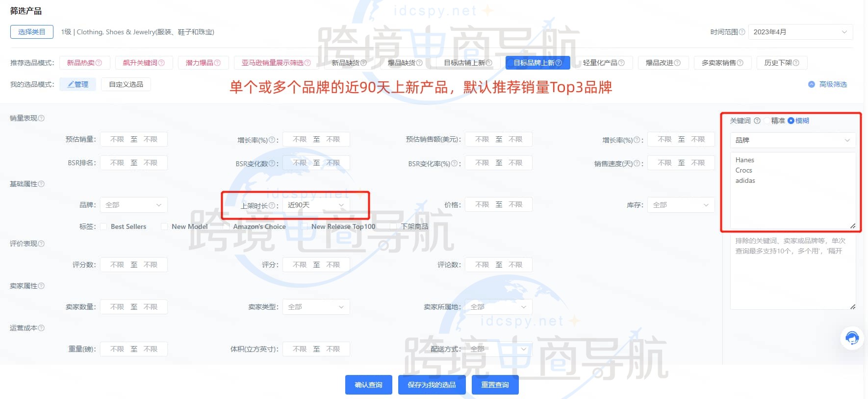Open the 时间范围 2023年4月 dropdown
The image size is (868, 399).
tap(800, 32)
